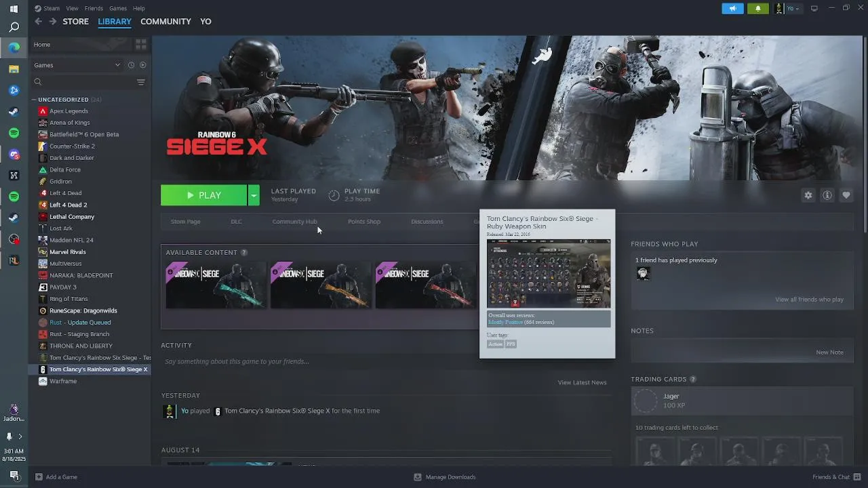Focus the library search field
The height and width of the screenshot is (488, 868).
pyautogui.click(x=83, y=82)
